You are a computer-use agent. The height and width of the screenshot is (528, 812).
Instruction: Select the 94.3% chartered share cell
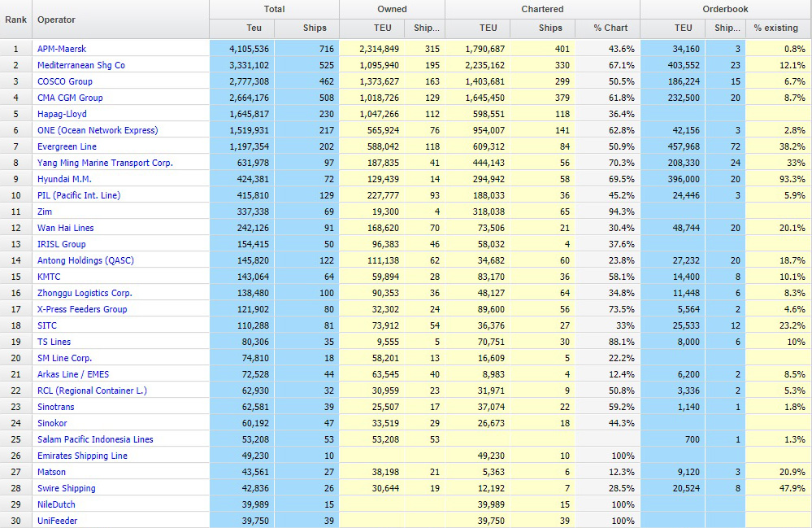coord(608,212)
